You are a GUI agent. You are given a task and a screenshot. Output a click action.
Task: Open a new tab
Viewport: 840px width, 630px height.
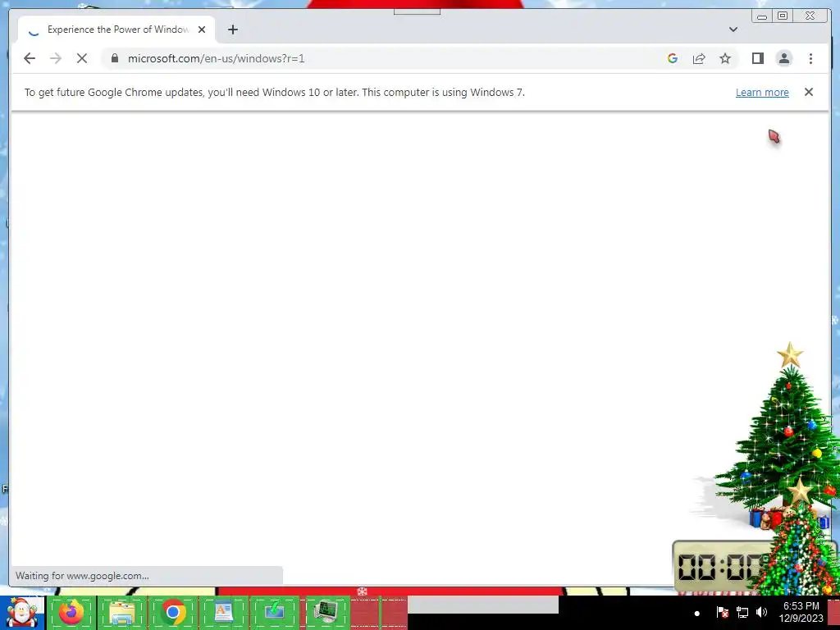(232, 30)
